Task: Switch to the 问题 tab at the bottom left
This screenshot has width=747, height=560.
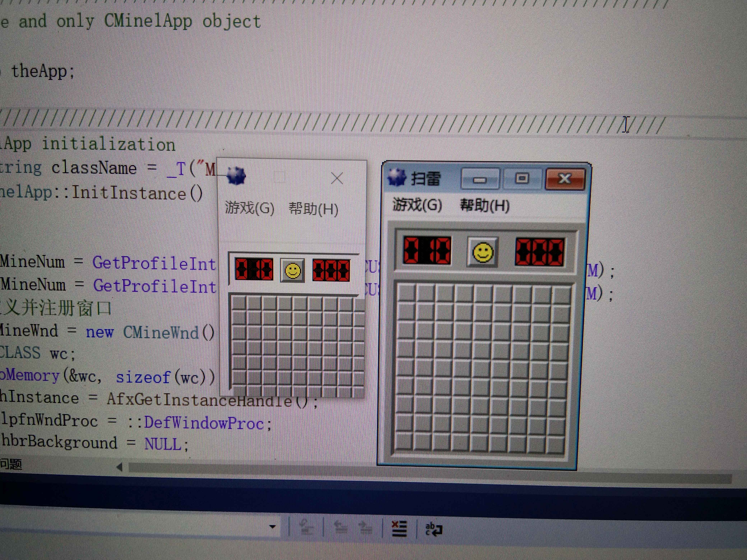Action: pos(11,465)
